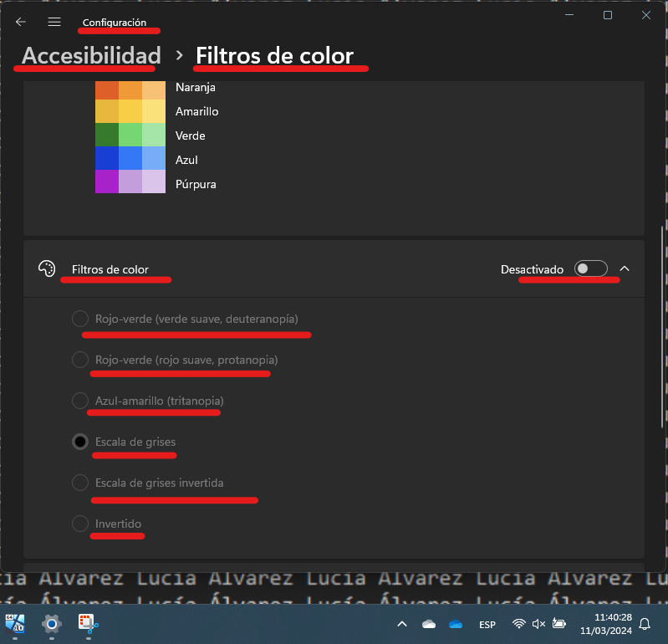This screenshot has width=668, height=644.
Task: Click the blue OneDrive tray icon
Action: coord(456,624)
